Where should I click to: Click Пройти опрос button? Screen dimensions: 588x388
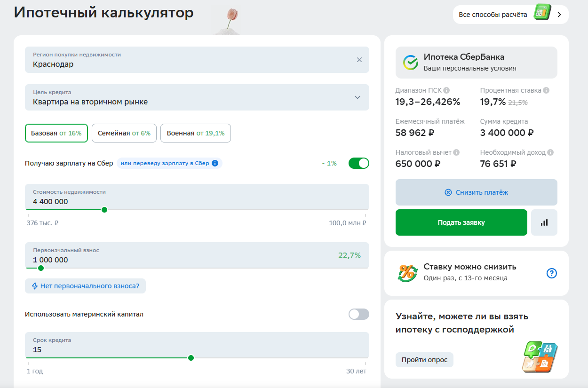[x=425, y=360]
